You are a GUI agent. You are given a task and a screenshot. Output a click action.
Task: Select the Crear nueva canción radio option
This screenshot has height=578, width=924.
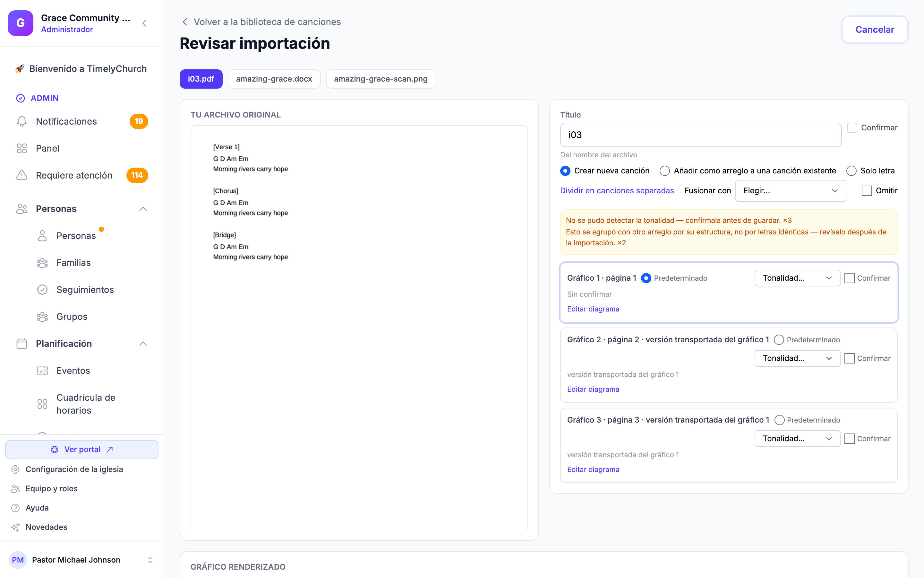(565, 171)
